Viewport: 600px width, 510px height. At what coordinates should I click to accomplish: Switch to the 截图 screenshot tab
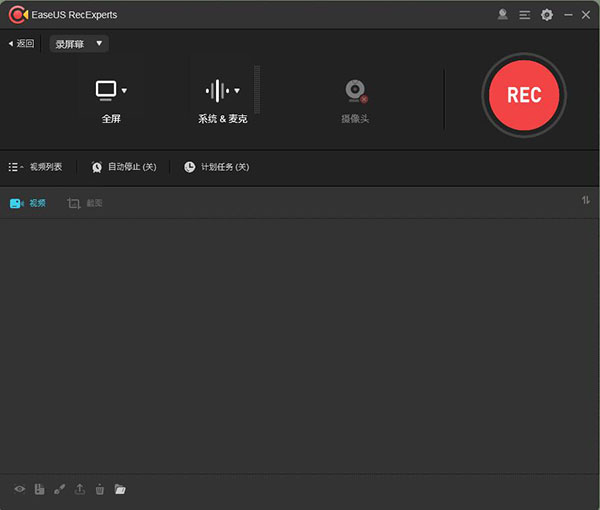85,203
